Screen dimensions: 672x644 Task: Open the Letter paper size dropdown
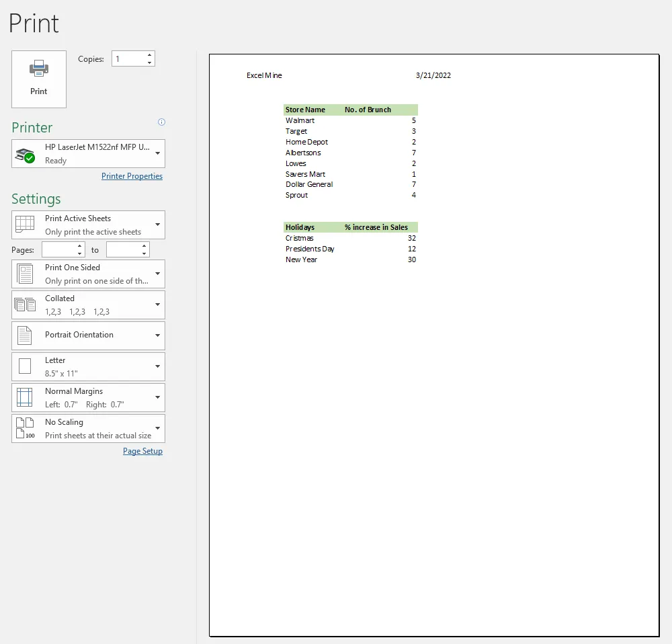point(88,366)
